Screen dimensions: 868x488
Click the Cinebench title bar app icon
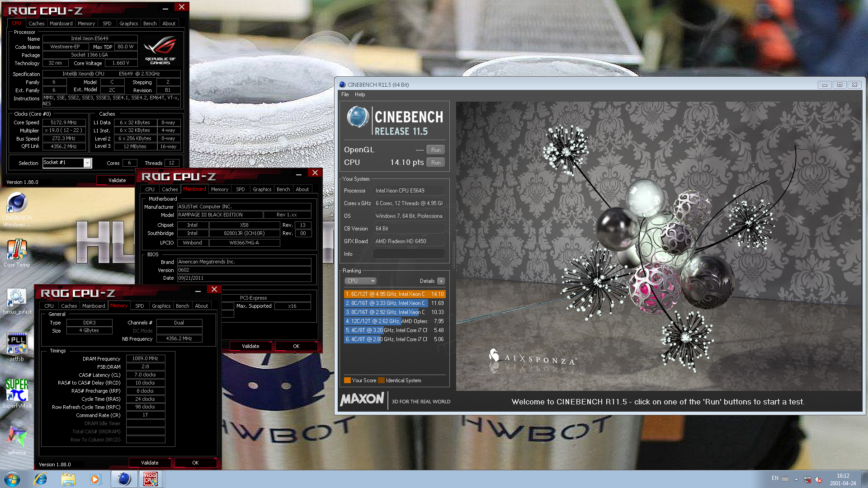[342, 84]
